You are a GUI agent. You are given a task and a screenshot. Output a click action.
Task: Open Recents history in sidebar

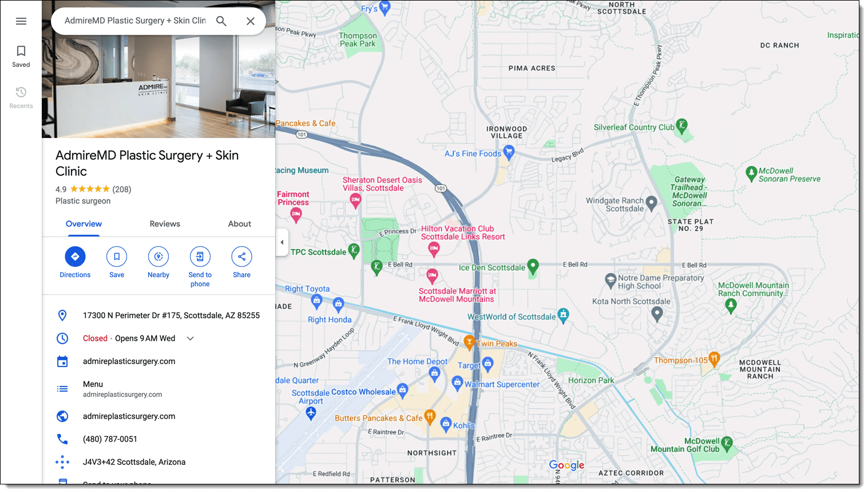[21, 97]
